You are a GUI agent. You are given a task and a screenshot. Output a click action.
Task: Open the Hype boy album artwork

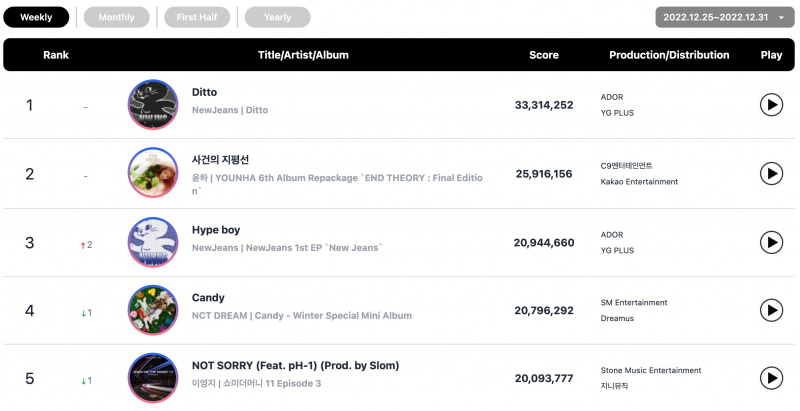(x=153, y=242)
